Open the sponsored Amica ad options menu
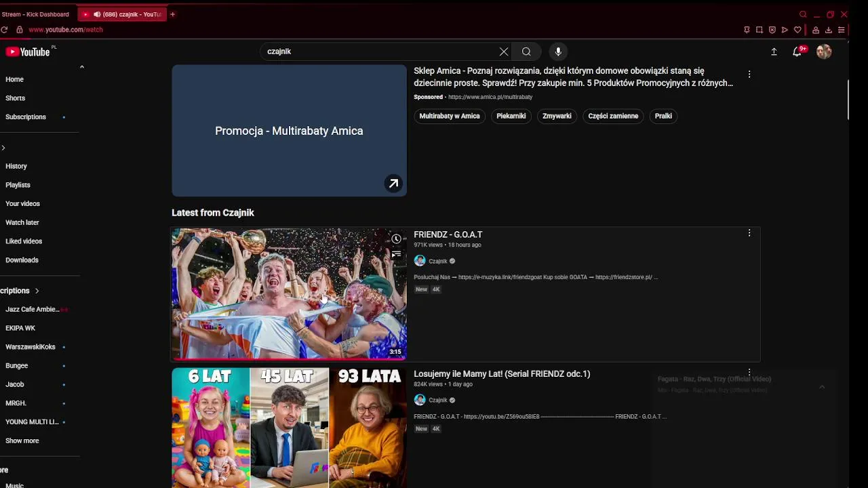The width and height of the screenshot is (868, 488). tap(749, 74)
